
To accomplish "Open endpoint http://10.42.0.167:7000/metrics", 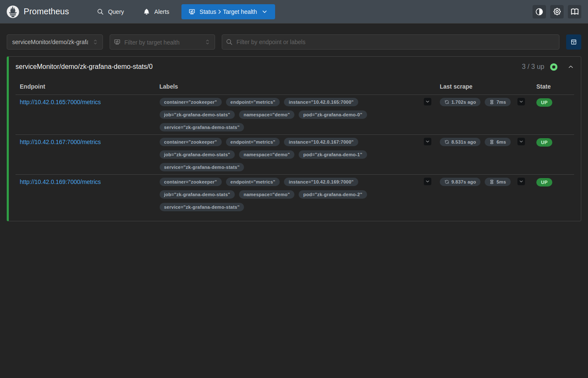I will click(60, 142).
